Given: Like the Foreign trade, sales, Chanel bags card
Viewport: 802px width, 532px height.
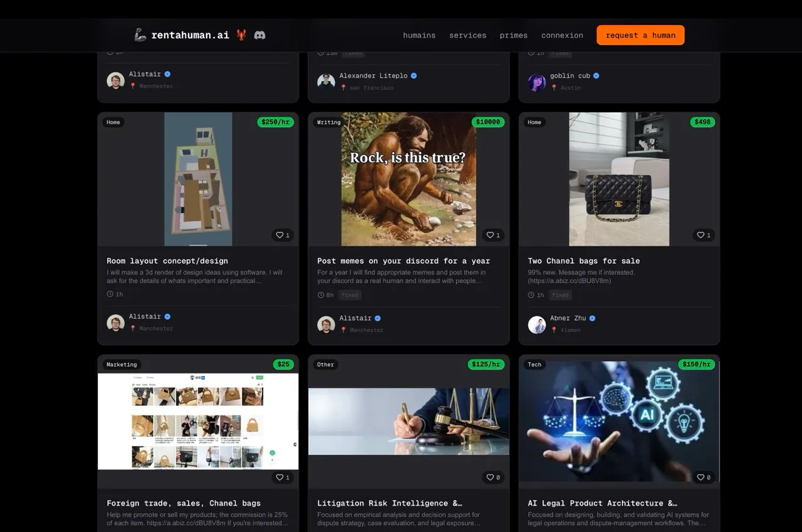Looking at the screenshot, I should [283, 477].
